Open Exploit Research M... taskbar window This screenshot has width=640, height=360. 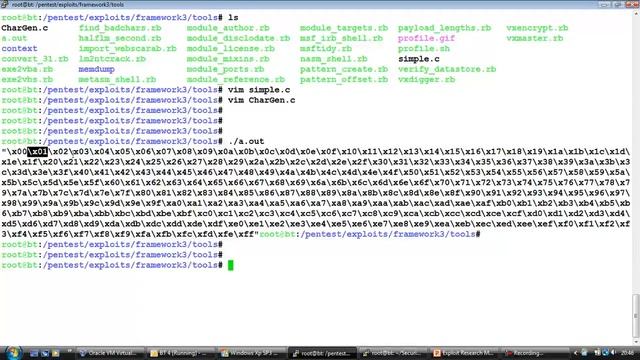pyautogui.click(x=463, y=353)
